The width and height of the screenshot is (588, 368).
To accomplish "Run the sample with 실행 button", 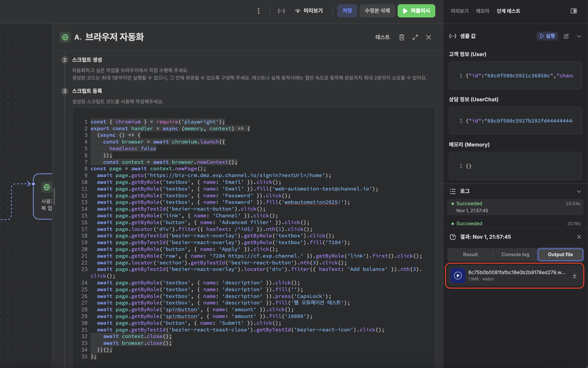I will pos(547,36).
